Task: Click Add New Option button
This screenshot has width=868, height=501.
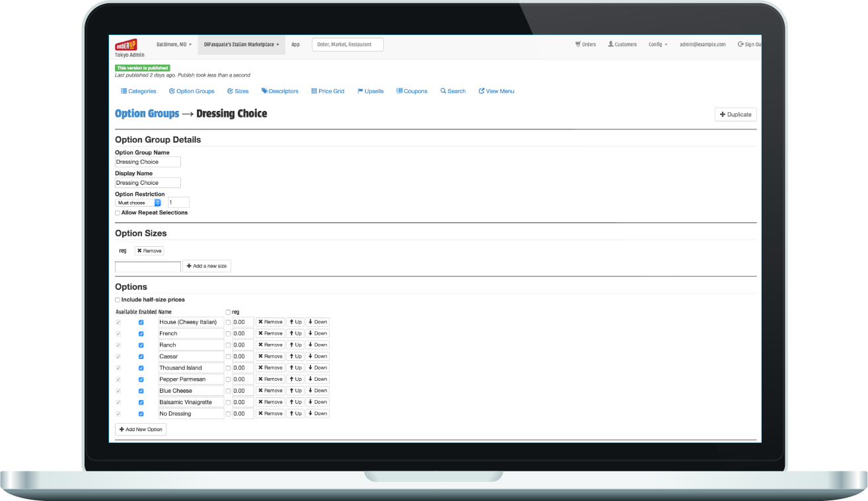Action: click(141, 430)
